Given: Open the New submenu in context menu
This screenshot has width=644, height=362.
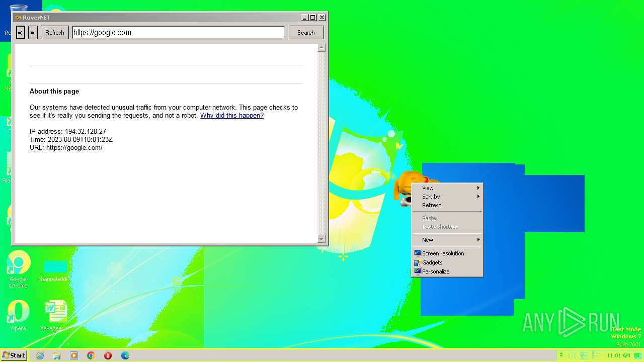Looking at the screenshot, I should point(447,240).
